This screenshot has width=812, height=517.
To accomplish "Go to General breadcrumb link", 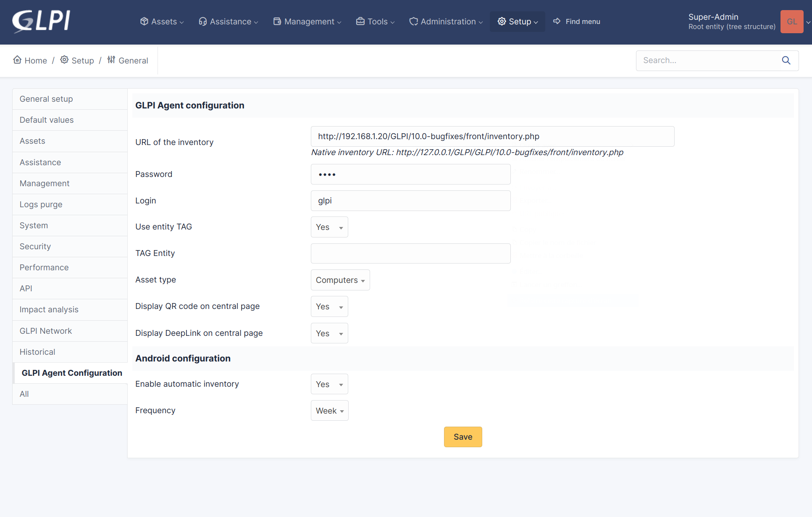I will 128,61.
